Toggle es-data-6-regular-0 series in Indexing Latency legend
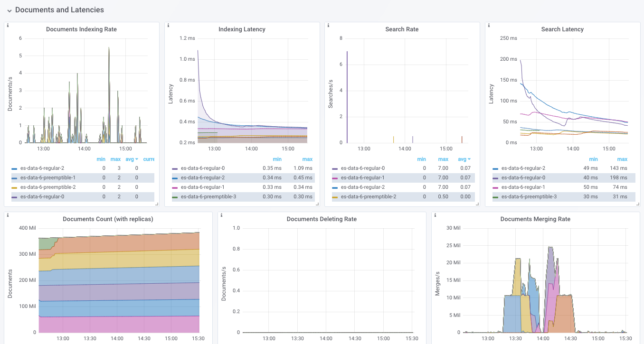The image size is (644, 344). (203, 168)
